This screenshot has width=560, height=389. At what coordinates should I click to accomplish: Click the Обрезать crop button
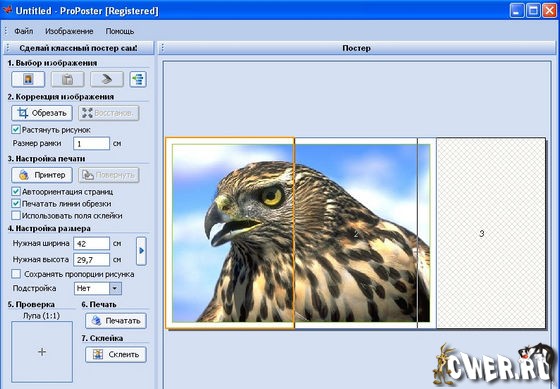point(42,113)
